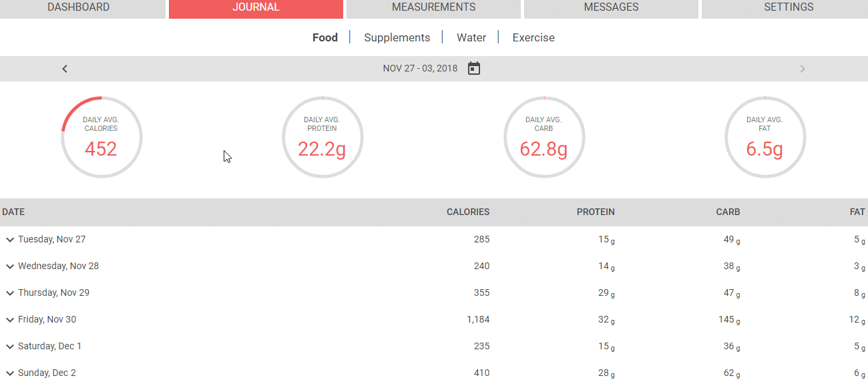The height and width of the screenshot is (386, 868).
Task: Click the Daily Avg. Protein gauge
Action: [322, 137]
